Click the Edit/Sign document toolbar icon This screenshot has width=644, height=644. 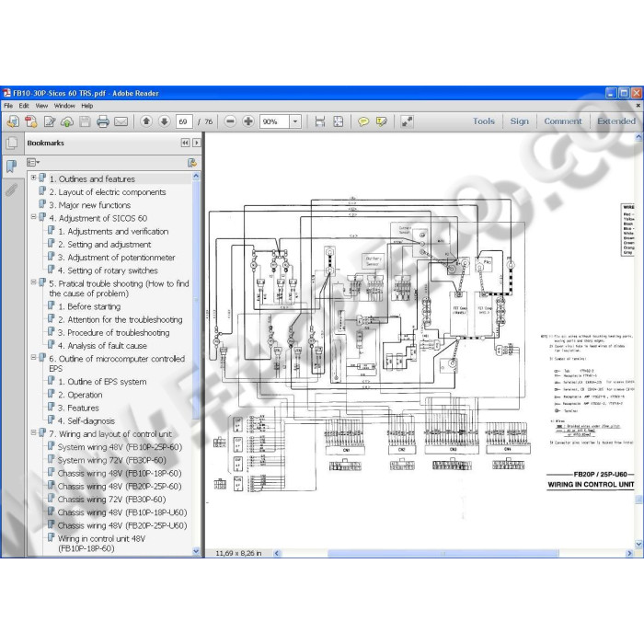click(x=50, y=121)
